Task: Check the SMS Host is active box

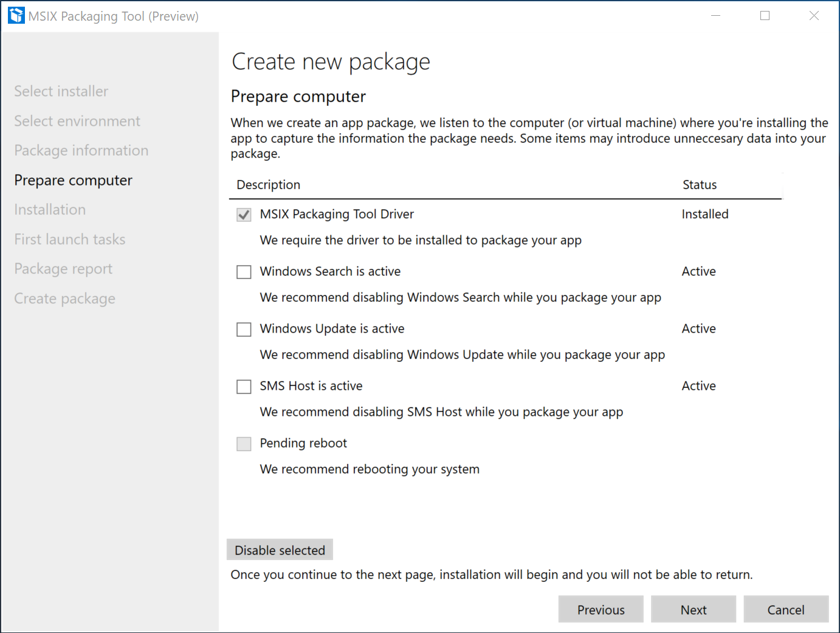Action: point(244,386)
